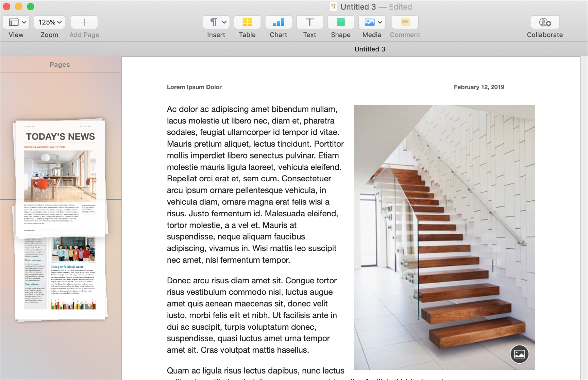
Task: Open the Insert paragraph icon menu
Action: tap(214, 22)
